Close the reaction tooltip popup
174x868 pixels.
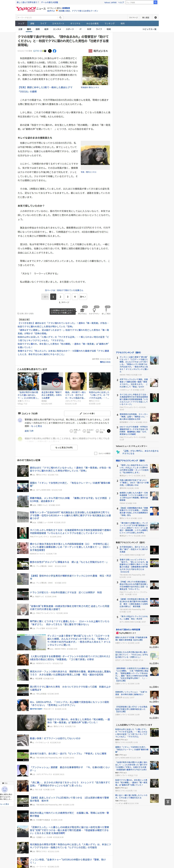coord(75,310)
